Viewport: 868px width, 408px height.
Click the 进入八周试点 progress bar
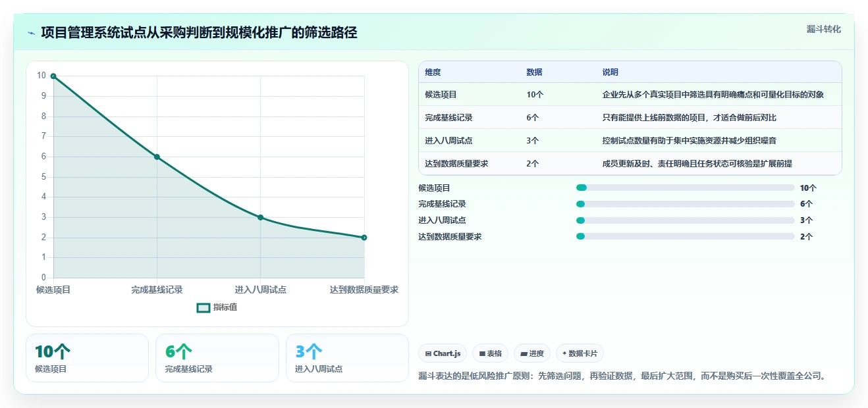click(685, 220)
